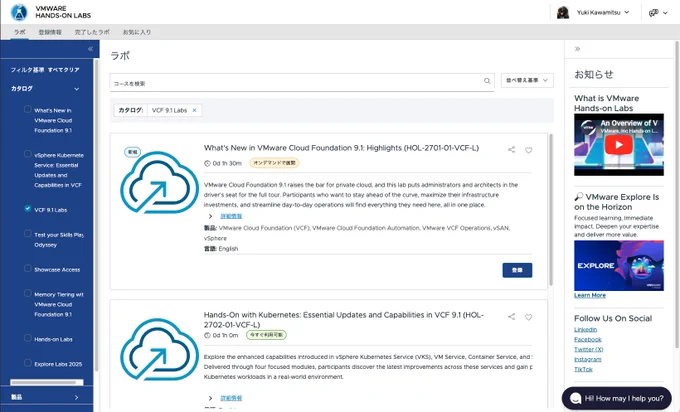Check the Explore Labs 2025 filter
Screen dimensions: 680x412
(28, 363)
